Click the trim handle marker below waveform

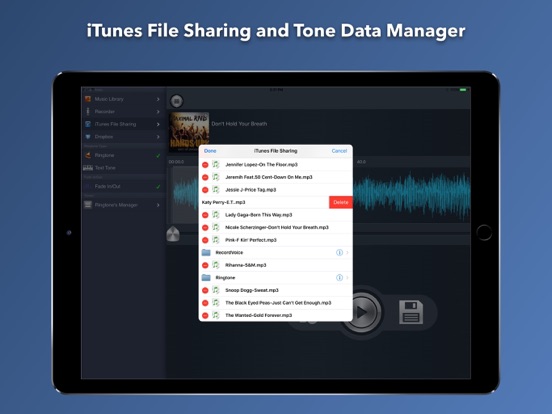[173, 234]
